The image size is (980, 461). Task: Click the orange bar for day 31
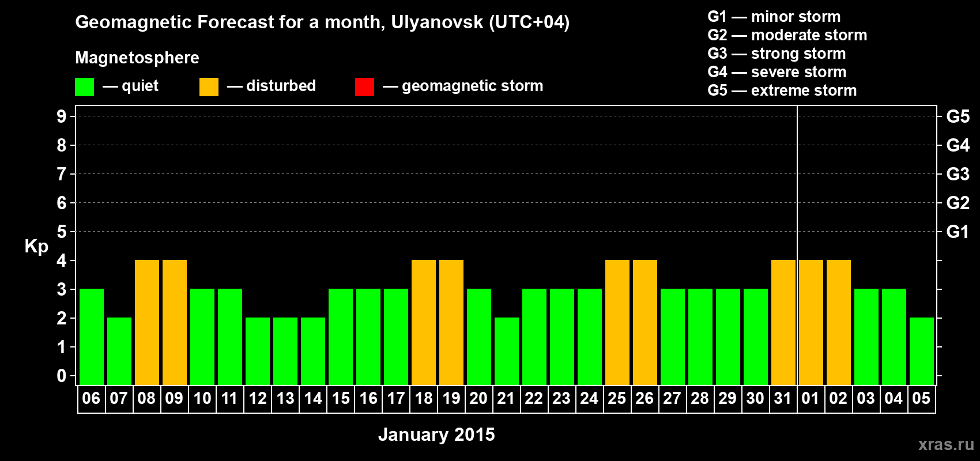click(783, 323)
